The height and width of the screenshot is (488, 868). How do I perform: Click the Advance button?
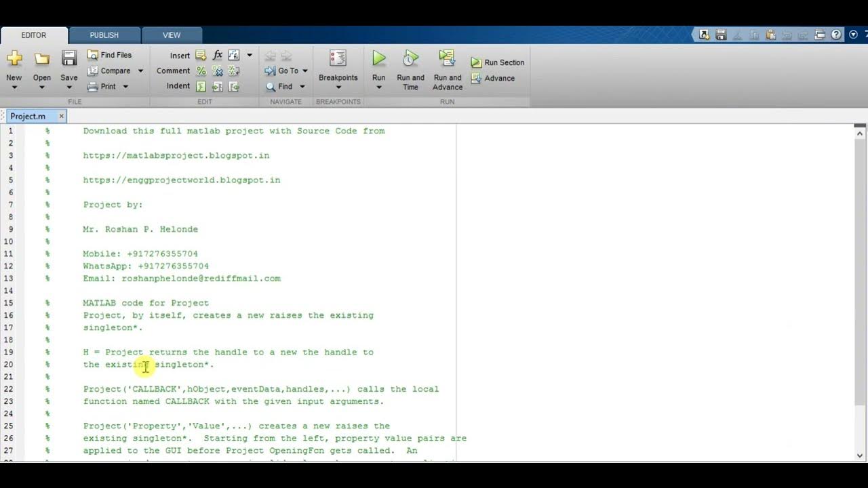click(493, 78)
